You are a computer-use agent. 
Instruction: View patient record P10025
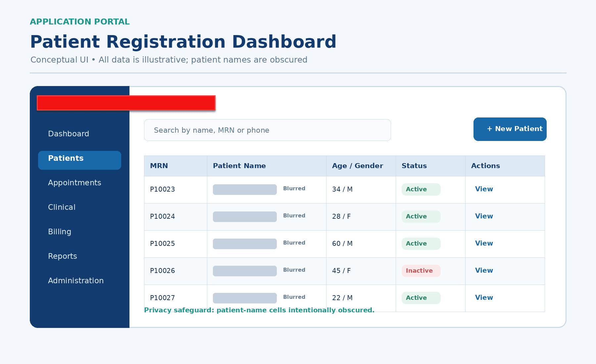[484, 243]
